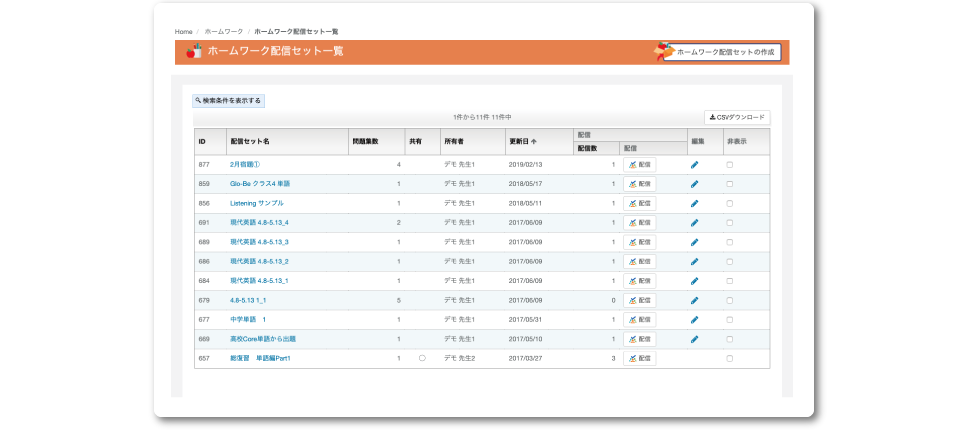Open editor for Listening サンプル row
Image resolution: width=960 pixels, height=430 pixels.
click(x=695, y=203)
